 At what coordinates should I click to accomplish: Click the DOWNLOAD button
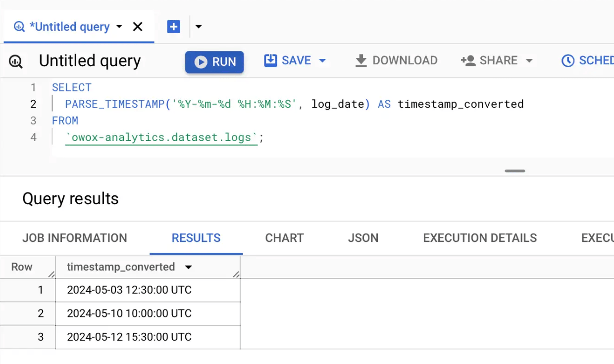396,60
